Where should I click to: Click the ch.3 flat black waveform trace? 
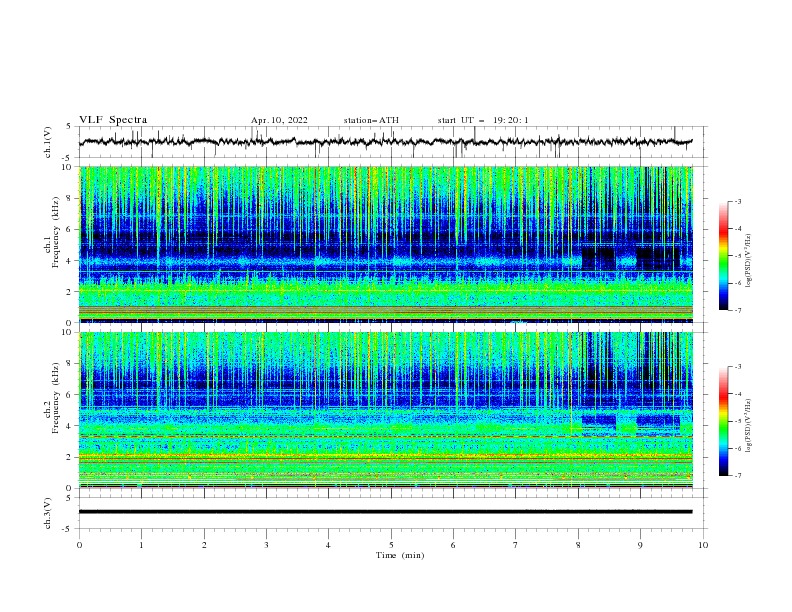pyautogui.click(x=385, y=512)
